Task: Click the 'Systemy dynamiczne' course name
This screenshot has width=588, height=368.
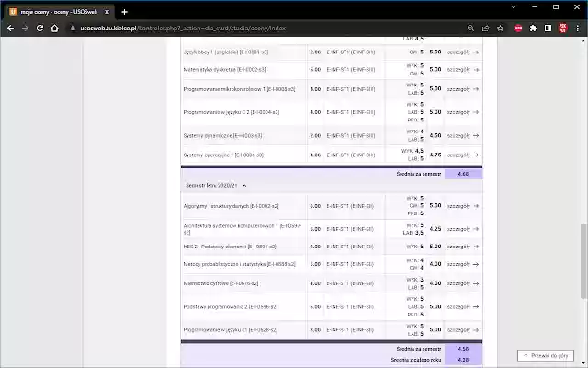Action: tap(222, 135)
